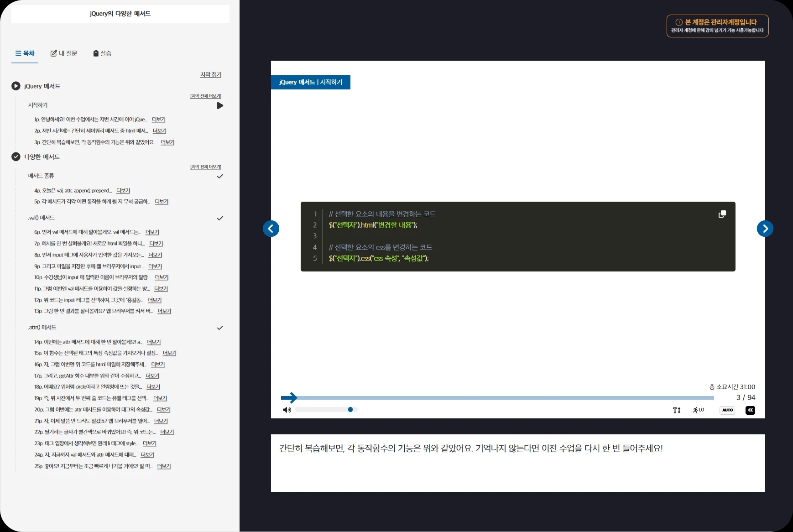Image resolution: width=793 pixels, height=532 pixels.
Task: Open the 목차 tab
Action: 25,53
